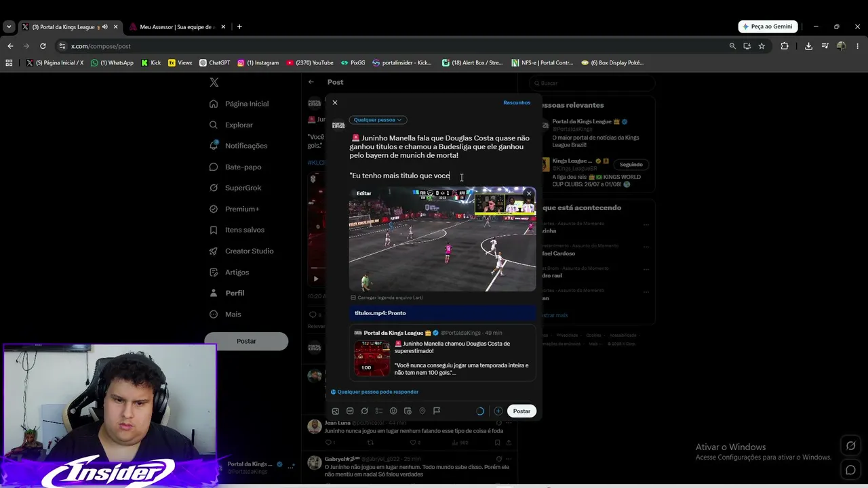Edit the attached video
This screenshot has height=488, width=868.
364,193
